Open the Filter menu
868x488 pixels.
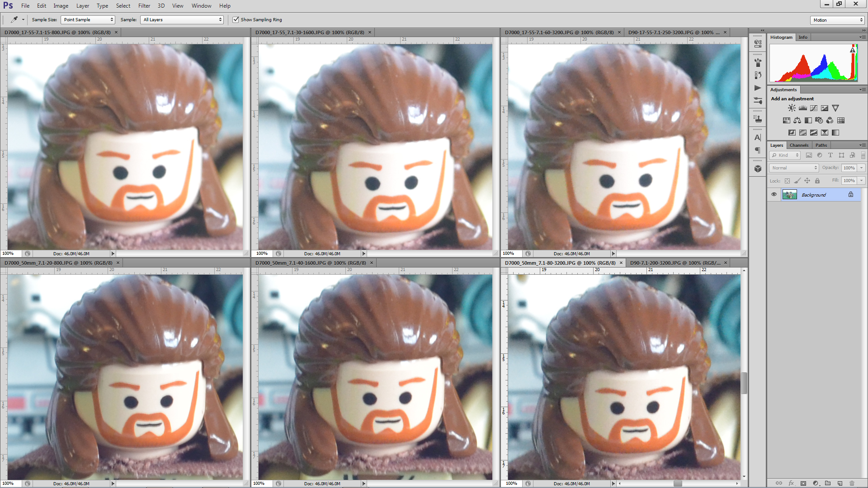coord(144,6)
